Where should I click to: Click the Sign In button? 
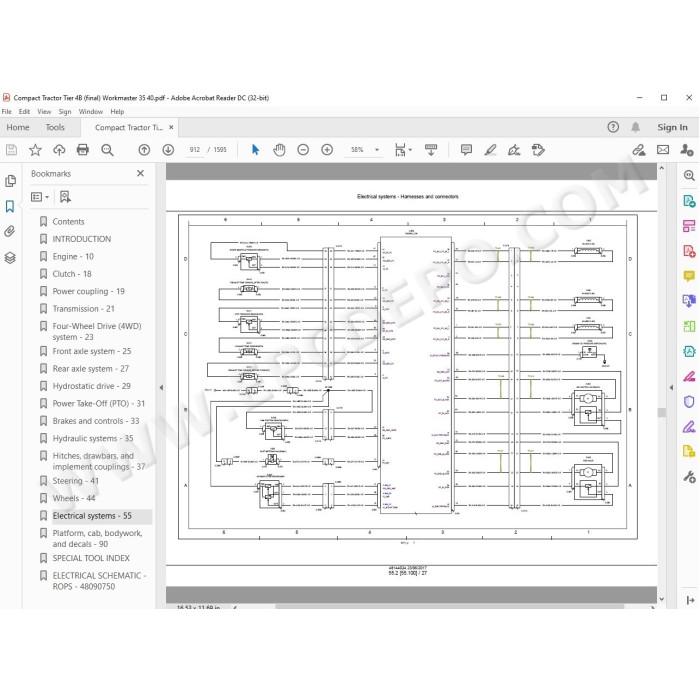click(x=672, y=127)
